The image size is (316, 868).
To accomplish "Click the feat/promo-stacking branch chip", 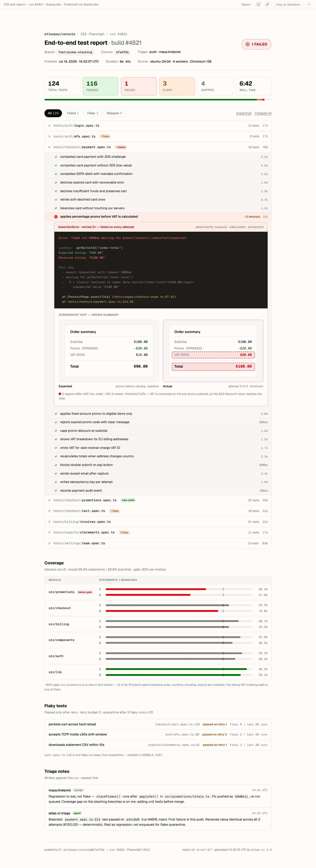I will (75, 52).
